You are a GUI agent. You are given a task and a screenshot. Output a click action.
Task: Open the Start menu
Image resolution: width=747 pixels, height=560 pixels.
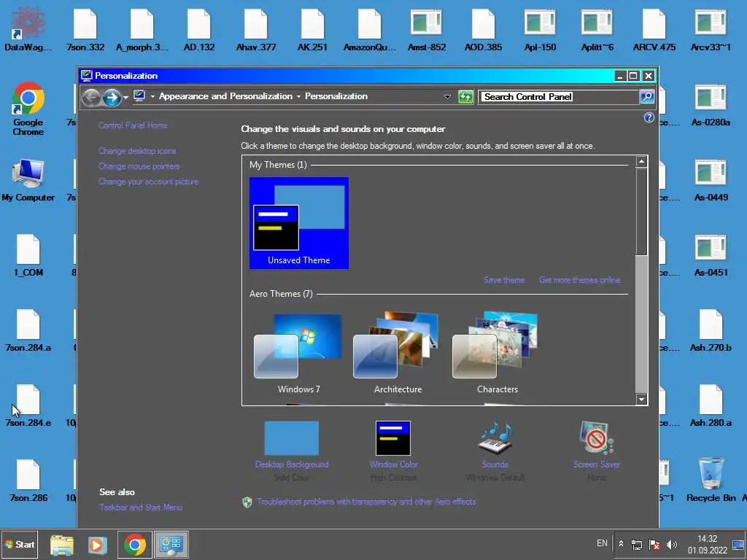tap(20, 544)
